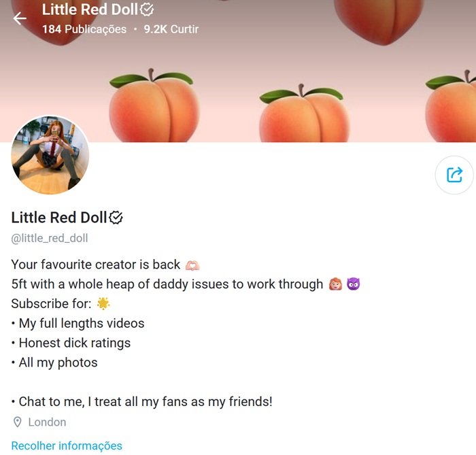The image size is (476, 455).
Task: Click the location pin icon near London
Action: [x=18, y=422]
